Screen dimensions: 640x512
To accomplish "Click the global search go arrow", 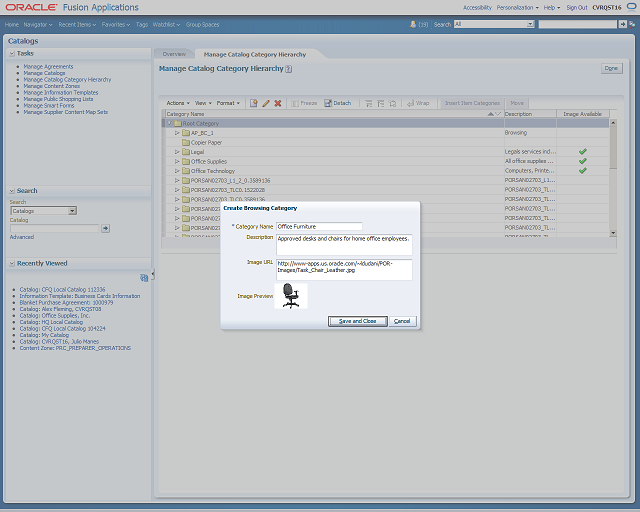I will (x=622, y=24).
